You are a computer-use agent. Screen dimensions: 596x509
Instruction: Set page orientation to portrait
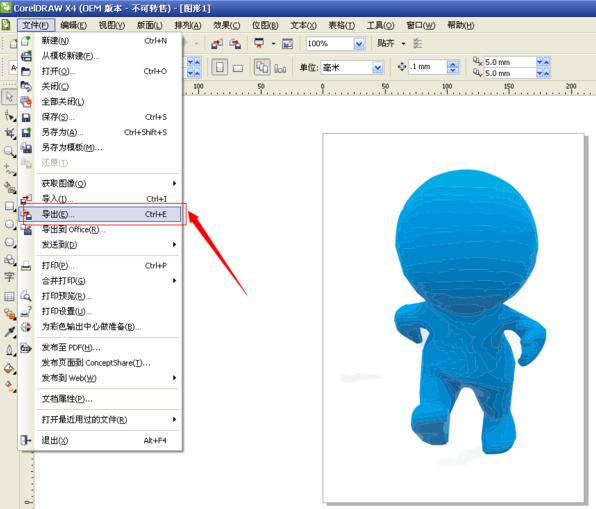[x=219, y=68]
